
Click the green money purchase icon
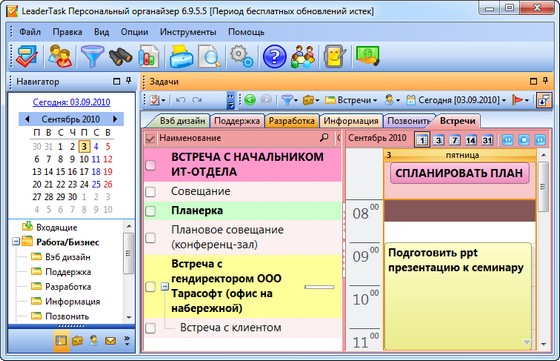coord(368,56)
